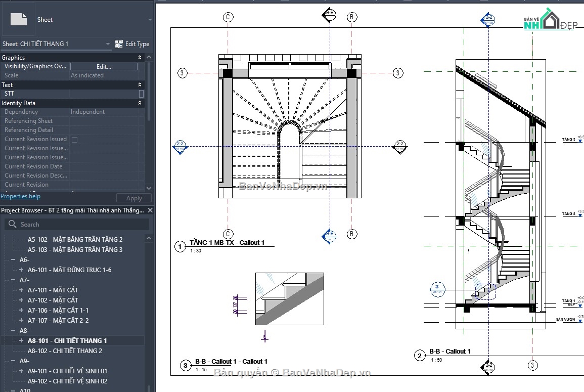Expand A9-101 - CHI TIẾT VỆ SINH 01 node
The width and height of the screenshot is (584, 392).
click(21, 371)
